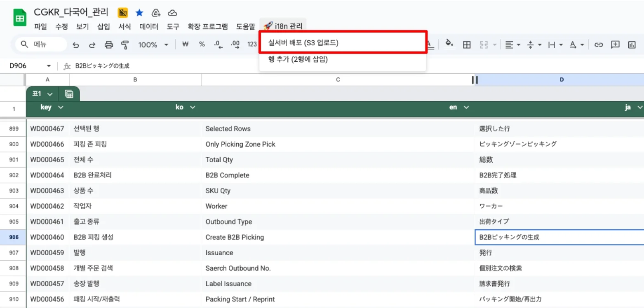Select the cell 'Only Picking Zone Pick'
Image resolution: width=644 pixels, height=308 pixels.
[x=338, y=144]
